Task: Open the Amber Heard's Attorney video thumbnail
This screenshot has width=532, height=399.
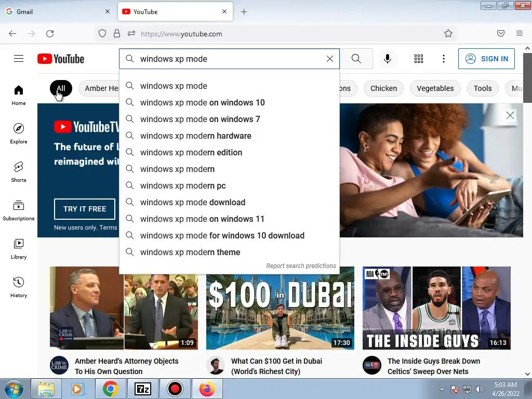Action: click(x=124, y=308)
